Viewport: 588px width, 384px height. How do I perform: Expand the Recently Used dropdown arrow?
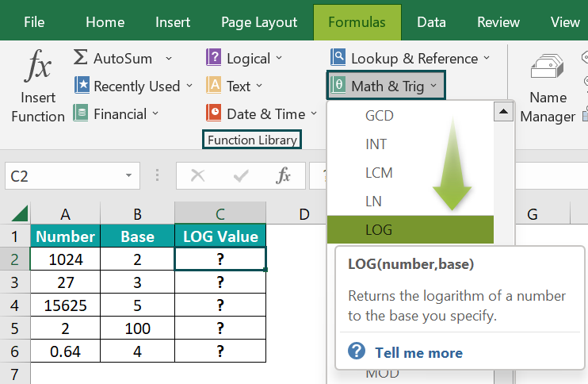(x=189, y=86)
